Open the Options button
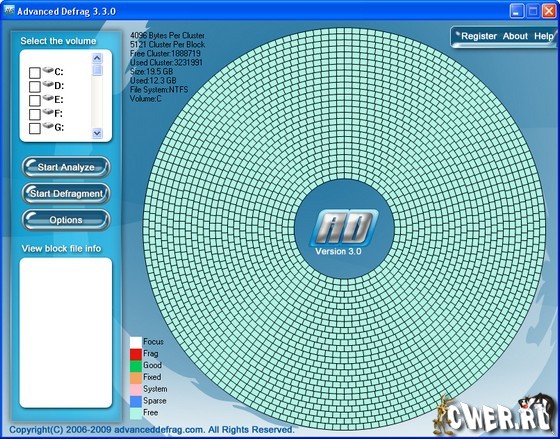The width and height of the screenshot is (560, 439). pyautogui.click(x=66, y=220)
